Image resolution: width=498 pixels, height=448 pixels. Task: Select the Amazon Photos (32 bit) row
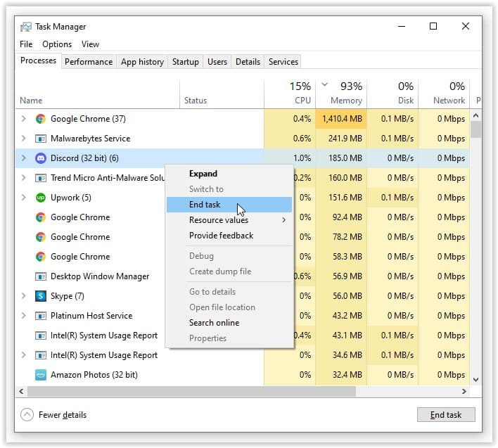pos(242,375)
